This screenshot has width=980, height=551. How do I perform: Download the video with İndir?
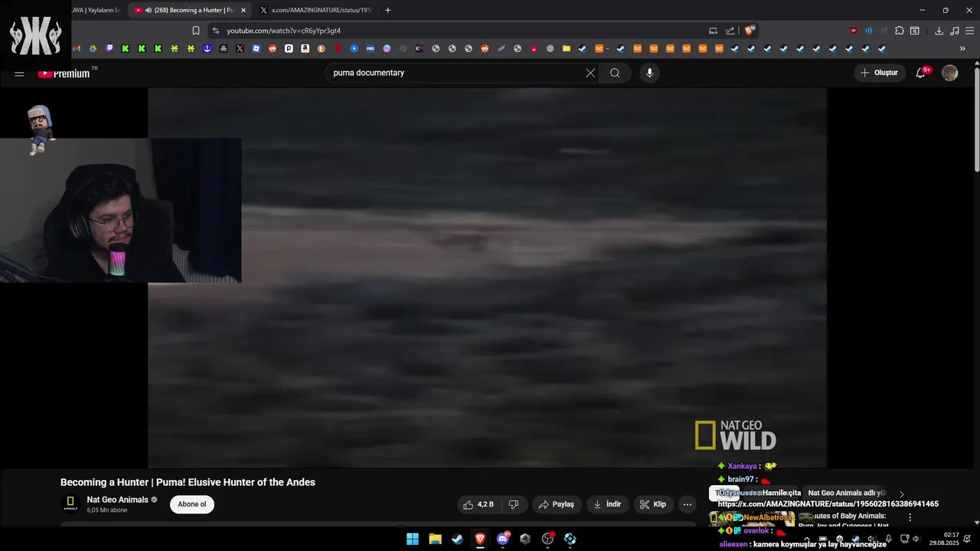click(608, 504)
